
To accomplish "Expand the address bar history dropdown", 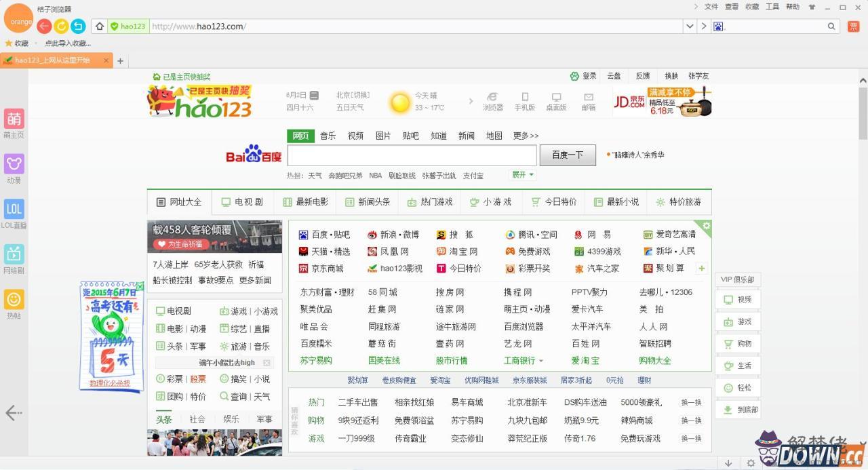I will (690, 26).
